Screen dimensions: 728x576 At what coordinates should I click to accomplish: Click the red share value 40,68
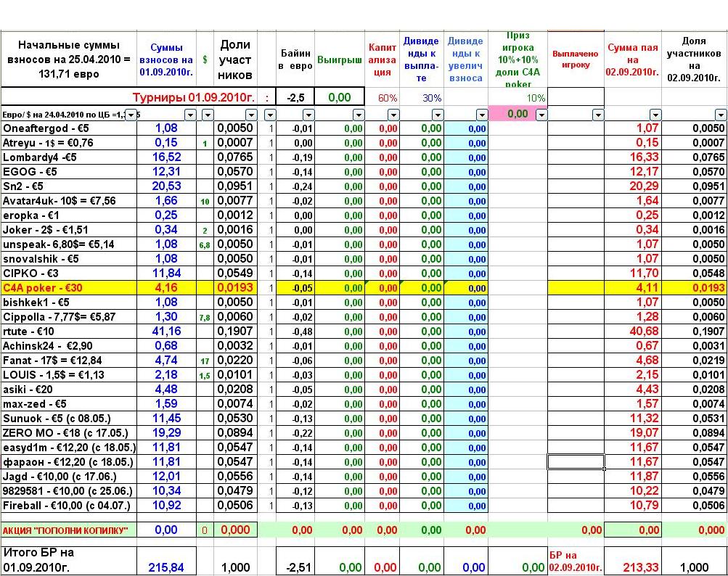644,332
